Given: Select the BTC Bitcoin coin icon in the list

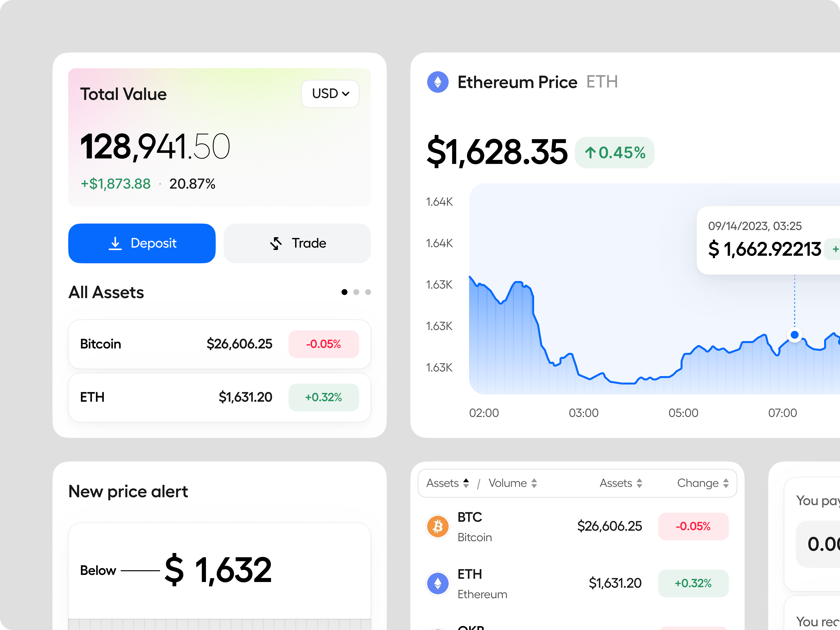Looking at the screenshot, I should (437, 527).
